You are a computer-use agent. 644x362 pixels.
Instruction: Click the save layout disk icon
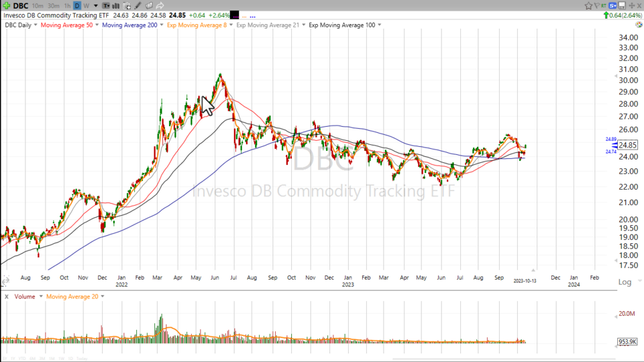(622, 5)
